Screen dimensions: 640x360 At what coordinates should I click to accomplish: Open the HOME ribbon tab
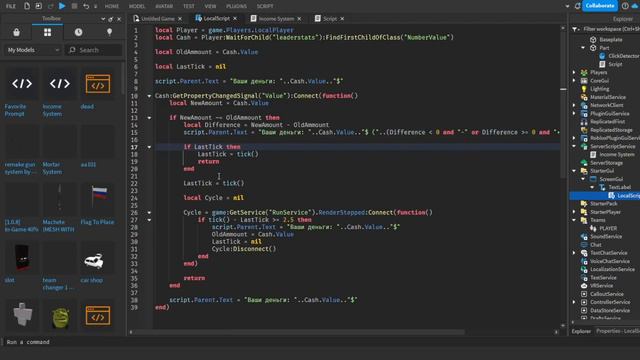pos(111,6)
